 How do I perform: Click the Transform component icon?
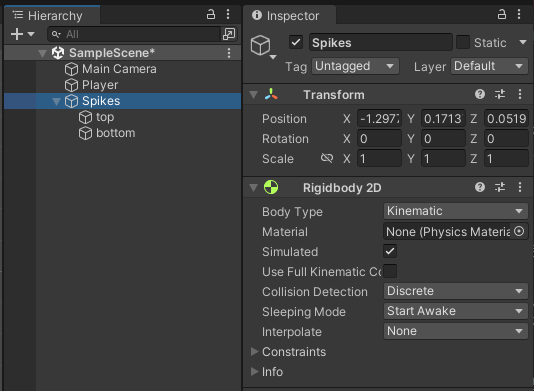click(x=271, y=94)
